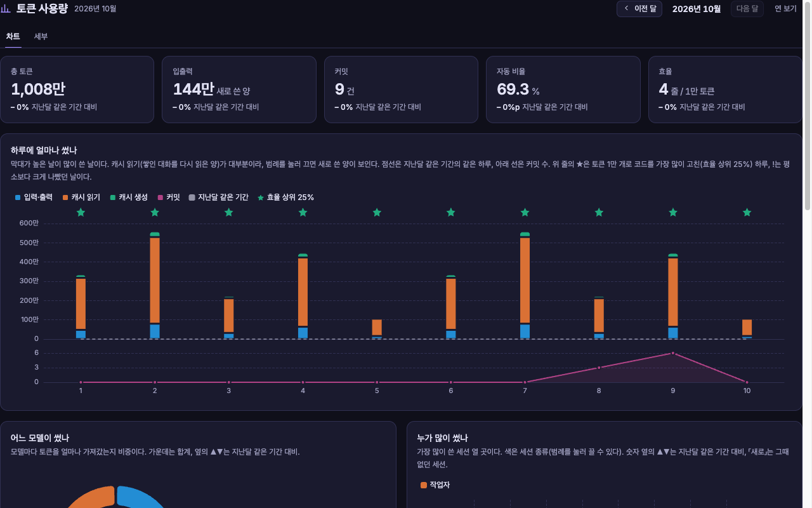This screenshot has height=508, width=812.
Task: Toggle the 입력·출력 series in the legend
Action: point(34,197)
